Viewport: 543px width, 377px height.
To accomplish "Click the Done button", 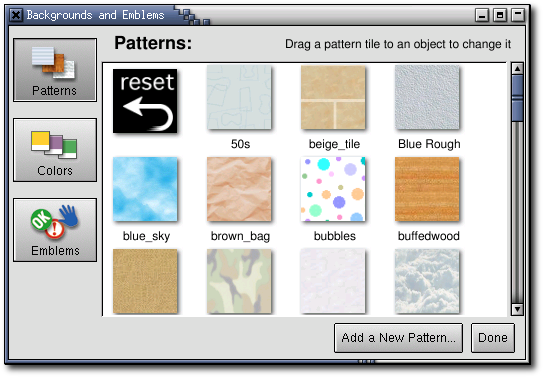I will tap(493, 338).
